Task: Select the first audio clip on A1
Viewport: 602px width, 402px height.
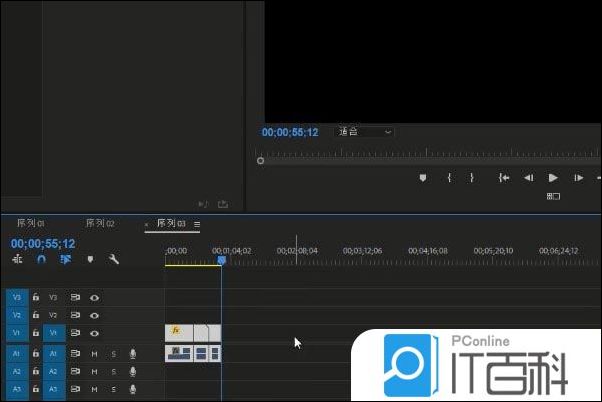Action: (x=179, y=354)
